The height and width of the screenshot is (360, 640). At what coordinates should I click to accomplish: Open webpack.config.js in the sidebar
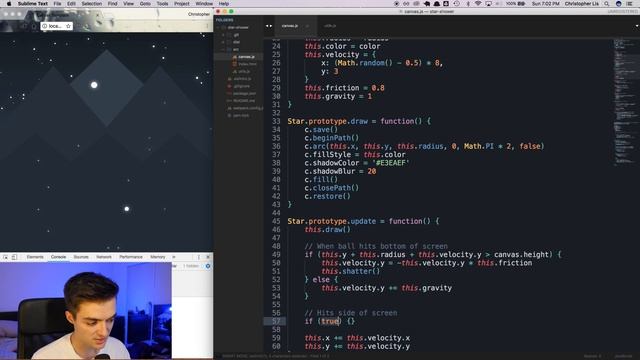coord(247,108)
